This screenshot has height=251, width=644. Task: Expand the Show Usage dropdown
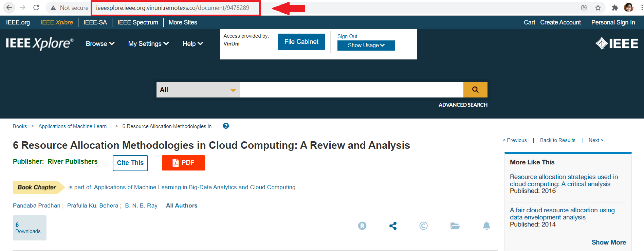click(366, 46)
